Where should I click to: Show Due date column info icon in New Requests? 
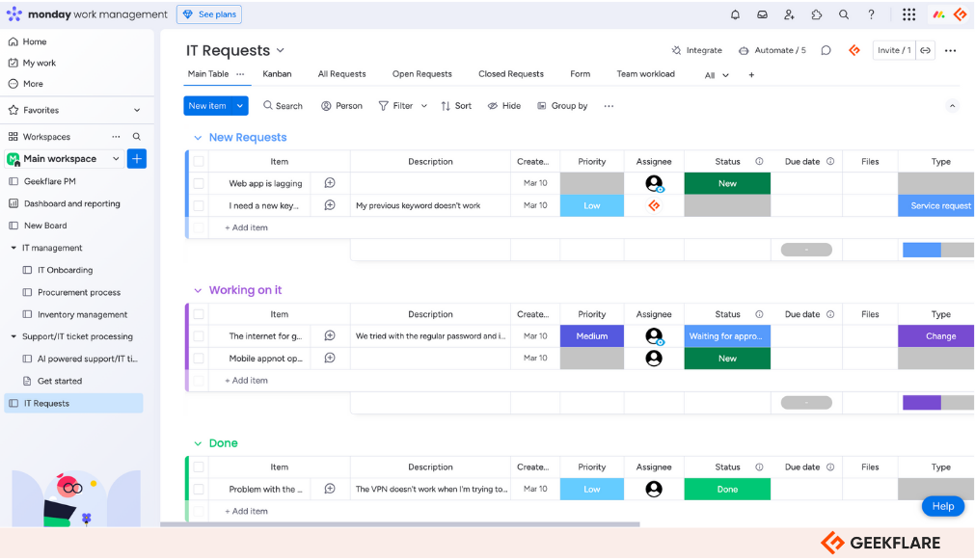click(830, 162)
